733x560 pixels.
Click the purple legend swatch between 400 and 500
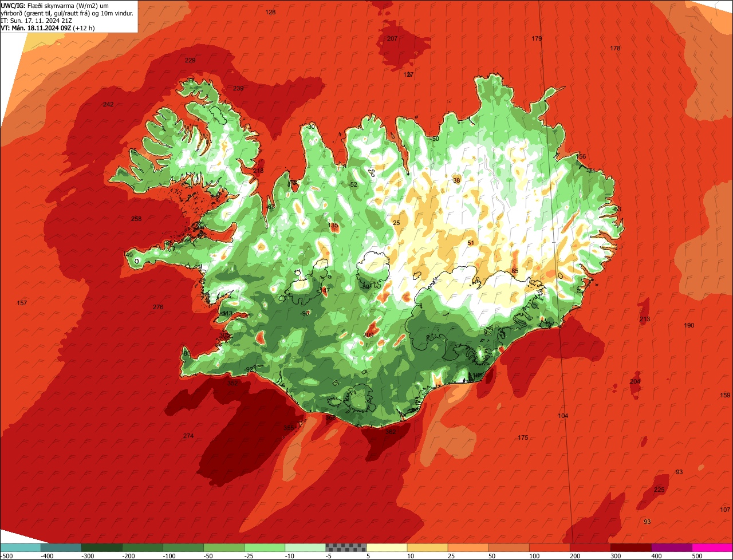(671, 547)
